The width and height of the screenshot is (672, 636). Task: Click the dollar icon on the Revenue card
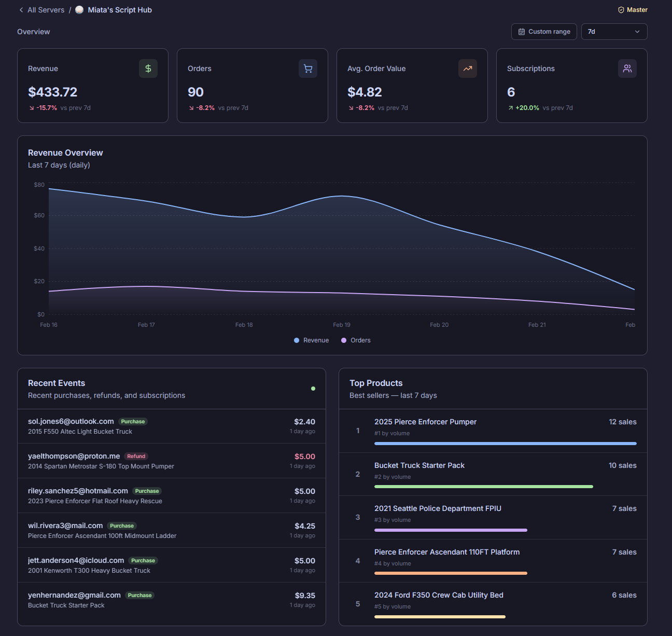(148, 68)
